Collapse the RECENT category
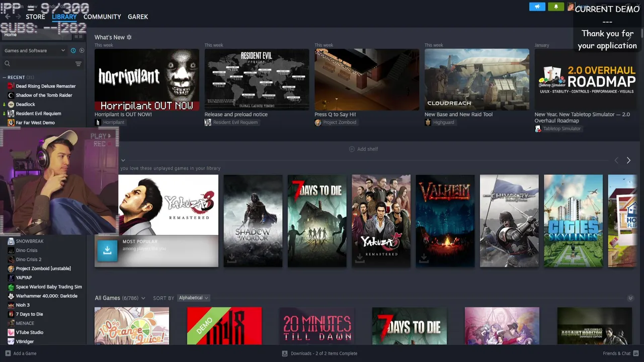This screenshot has width=644, height=362. (4, 77)
